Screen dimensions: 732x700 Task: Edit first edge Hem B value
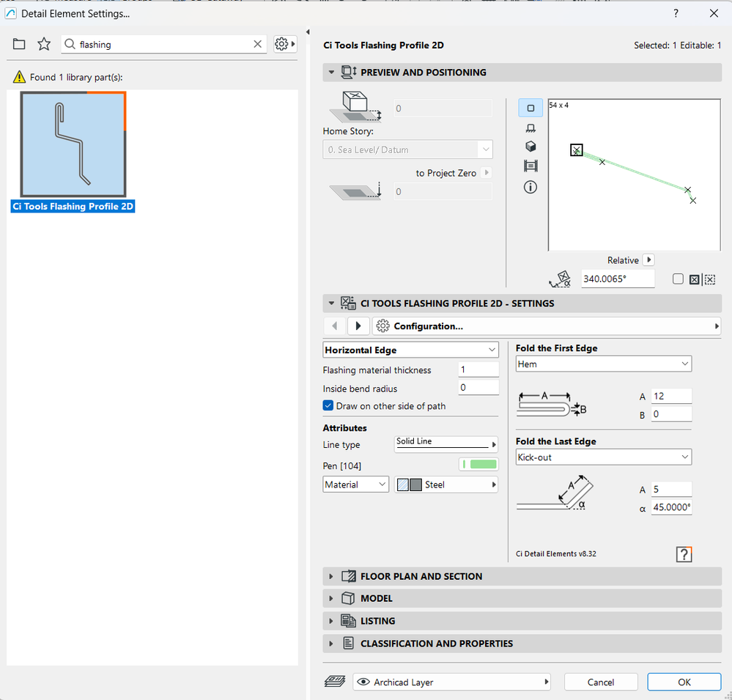coord(671,414)
